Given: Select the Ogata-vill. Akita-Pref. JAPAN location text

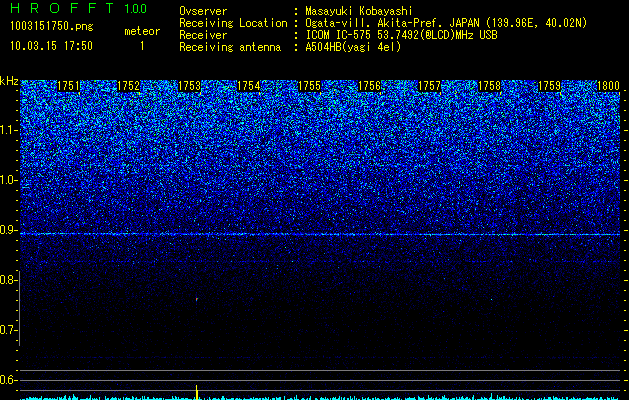Looking at the screenshot, I should 446,23.
